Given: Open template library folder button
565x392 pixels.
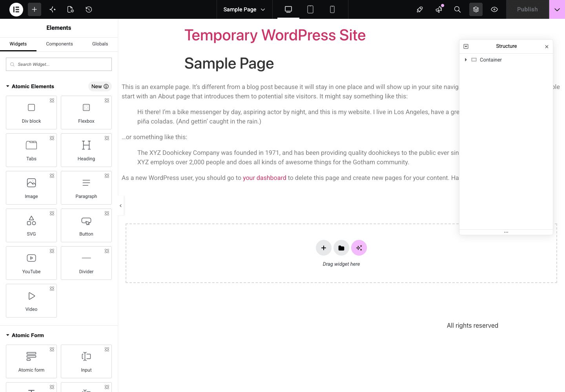Looking at the screenshot, I should point(341,248).
